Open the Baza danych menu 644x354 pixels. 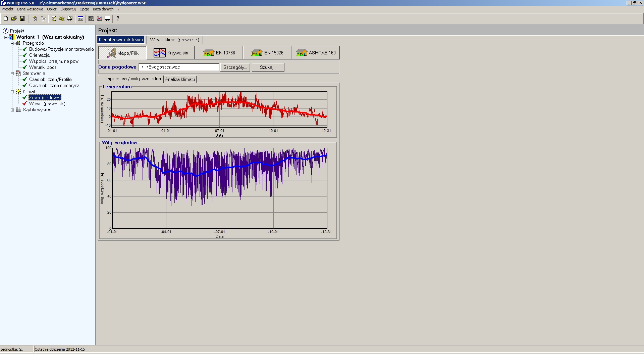coord(103,9)
